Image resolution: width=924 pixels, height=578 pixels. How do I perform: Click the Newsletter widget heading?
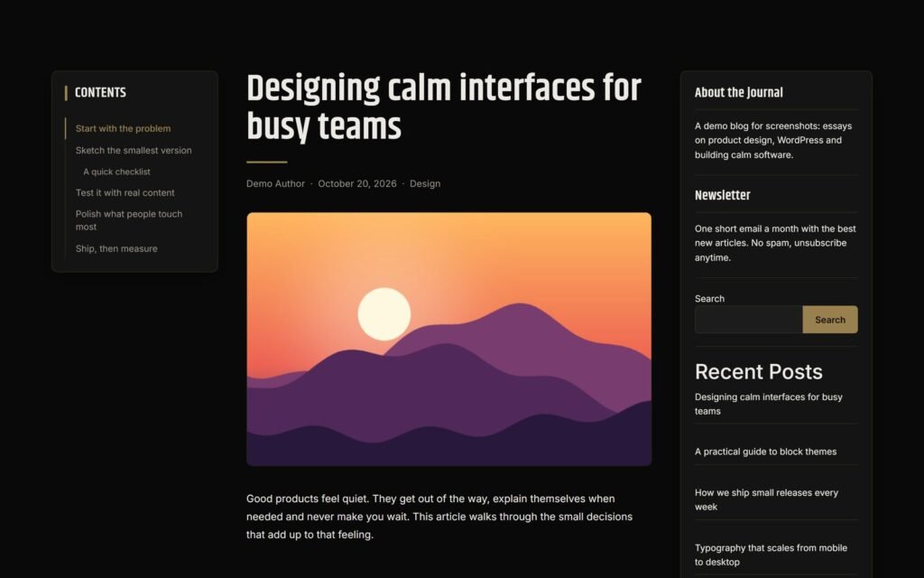723,195
